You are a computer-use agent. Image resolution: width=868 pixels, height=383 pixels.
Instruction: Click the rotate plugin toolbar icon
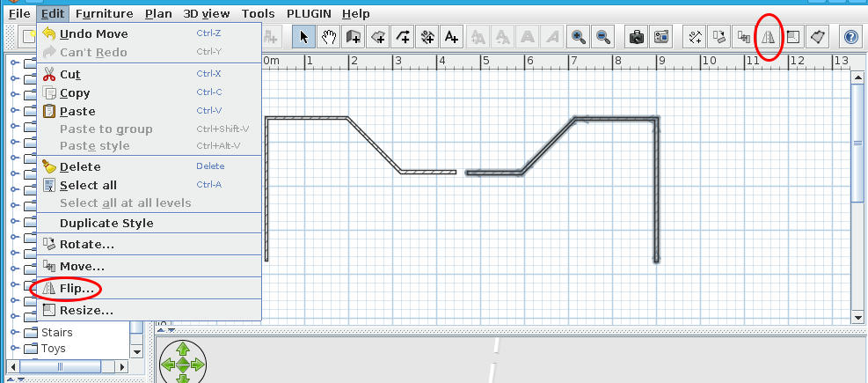click(x=719, y=37)
